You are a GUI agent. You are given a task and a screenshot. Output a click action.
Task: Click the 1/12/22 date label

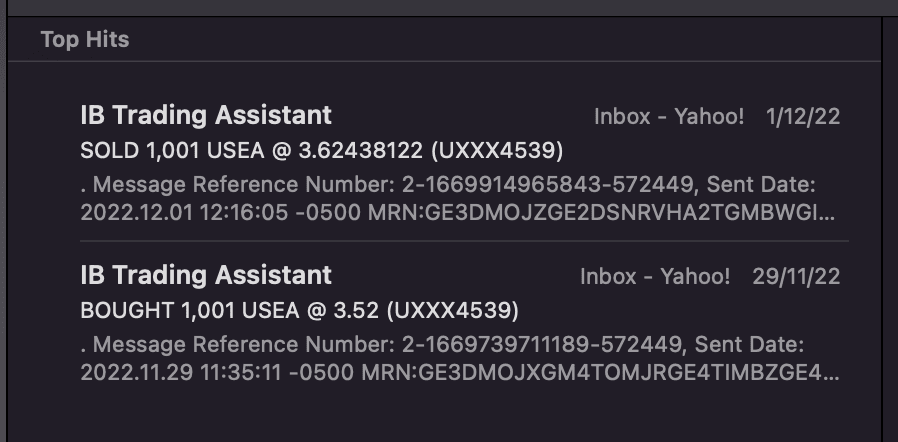tap(802, 116)
